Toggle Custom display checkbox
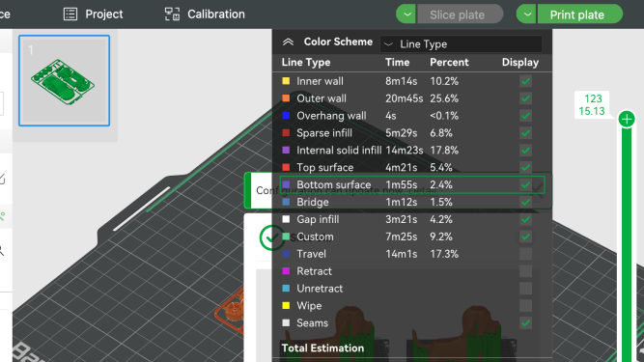The image size is (644, 362). point(525,237)
